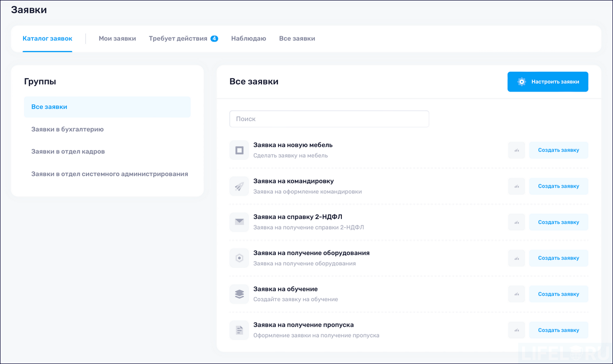Open statistics icon for Заявка на новую мебель
The image size is (613, 364).
click(516, 150)
